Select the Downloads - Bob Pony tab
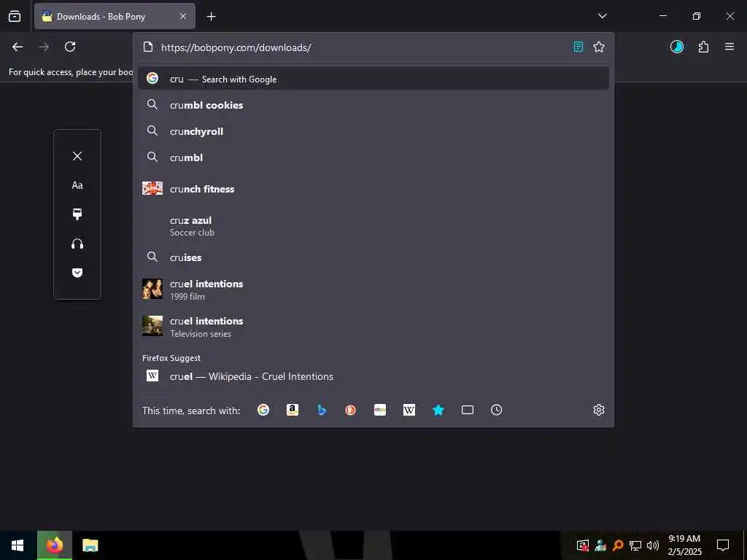 click(x=115, y=16)
